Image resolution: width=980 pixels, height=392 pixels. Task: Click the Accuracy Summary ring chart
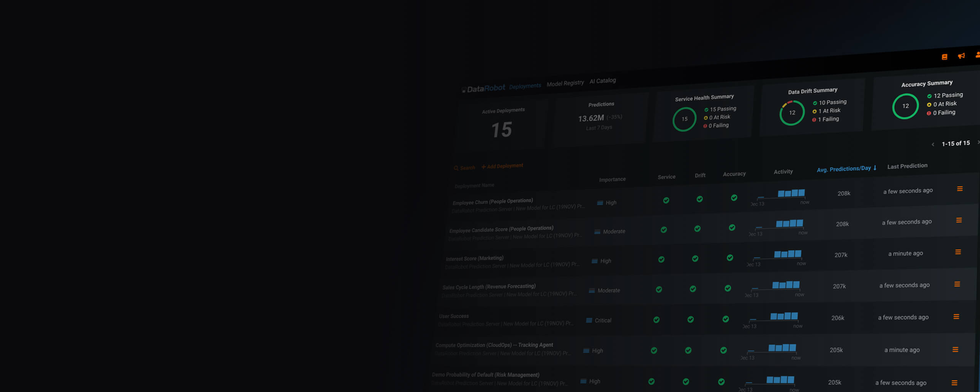click(905, 106)
